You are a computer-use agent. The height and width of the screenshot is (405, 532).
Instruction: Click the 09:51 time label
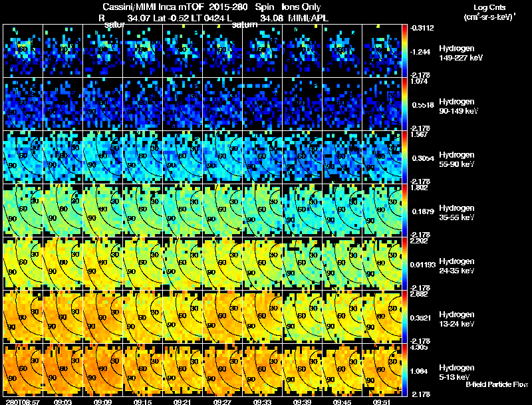pyautogui.click(x=382, y=402)
